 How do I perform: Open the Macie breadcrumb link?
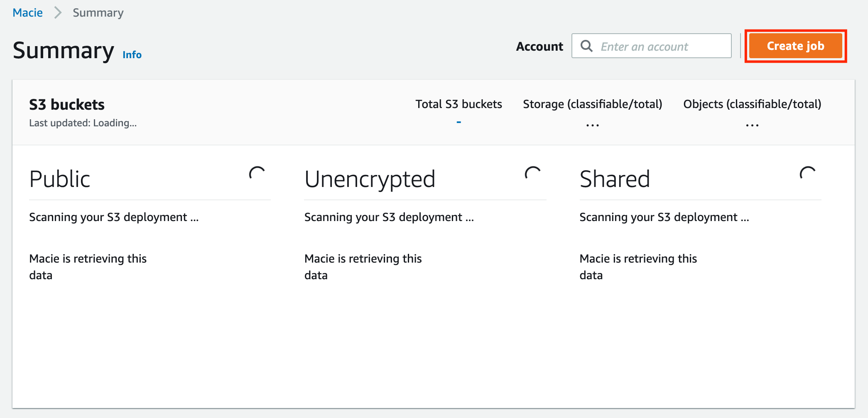[28, 13]
